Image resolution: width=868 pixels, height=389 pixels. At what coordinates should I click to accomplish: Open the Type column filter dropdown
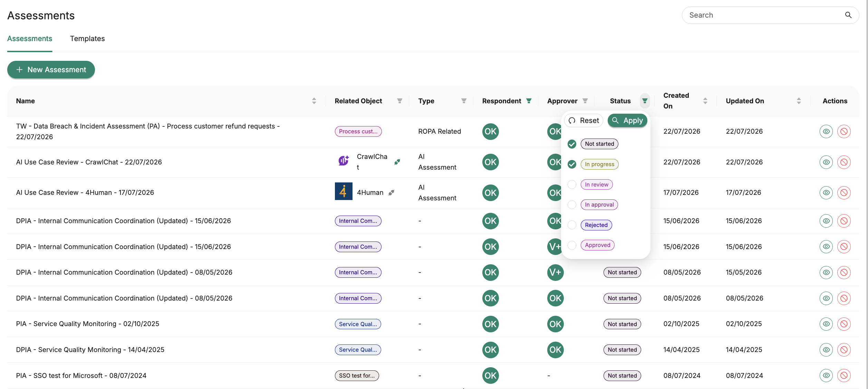[x=464, y=101]
